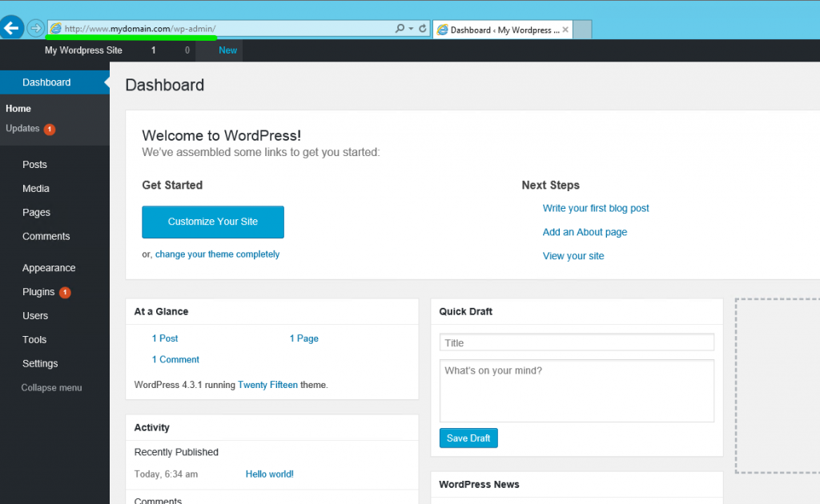Open the New menu in the admin toolbar
The height and width of the screenshot is (504, 820).
(227, 50)
